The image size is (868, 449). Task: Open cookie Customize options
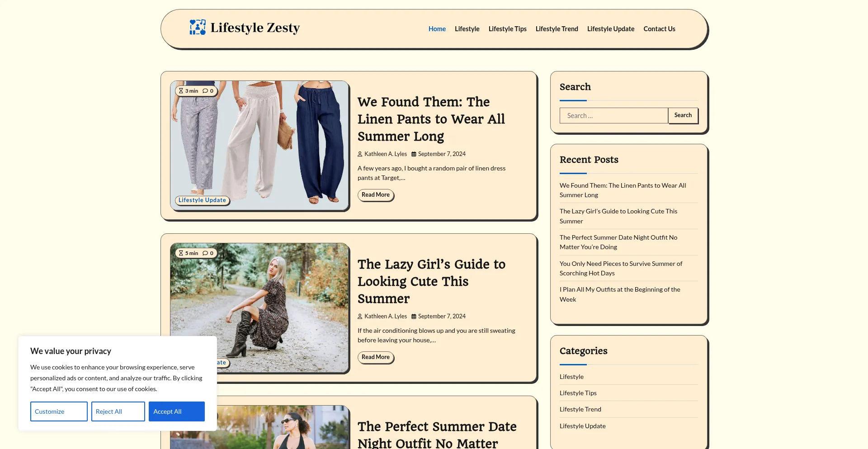tap(59, 411)
